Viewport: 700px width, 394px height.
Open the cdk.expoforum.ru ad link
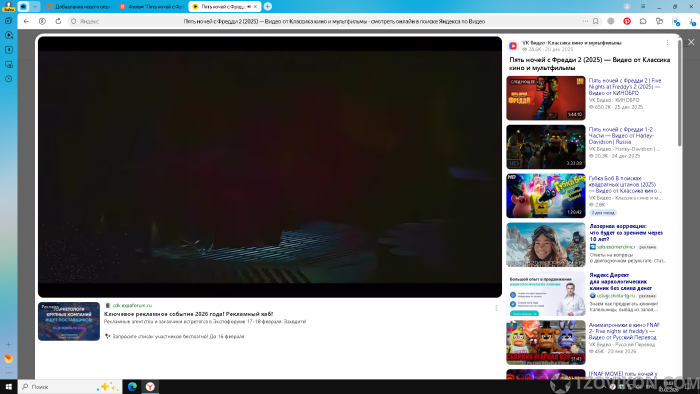coord(132,306)
